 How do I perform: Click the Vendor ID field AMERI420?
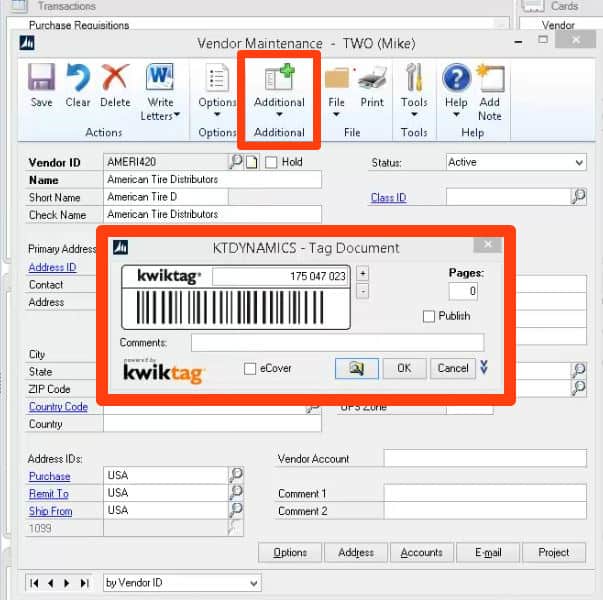(x=166, y=162)
